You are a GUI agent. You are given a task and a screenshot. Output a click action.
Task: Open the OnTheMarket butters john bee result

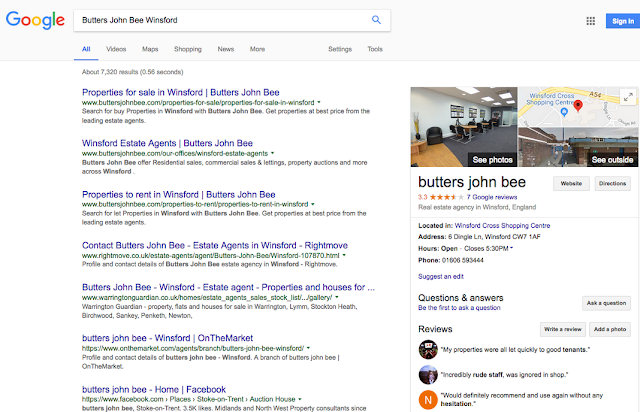167,338
